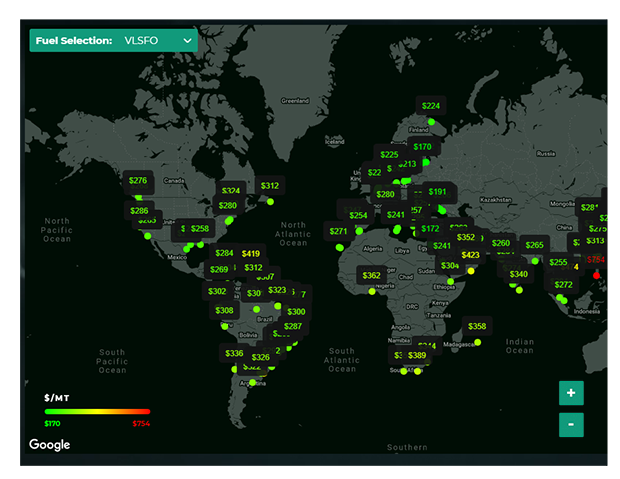This screenshot has width=620, height=479.
Task: Select the $276 price marker in Canada
Action: click(x=138, y=181)
